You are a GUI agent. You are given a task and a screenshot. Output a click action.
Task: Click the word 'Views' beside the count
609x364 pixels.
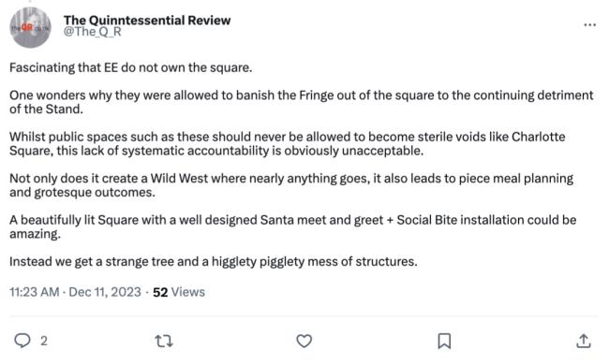click(188, 292)
